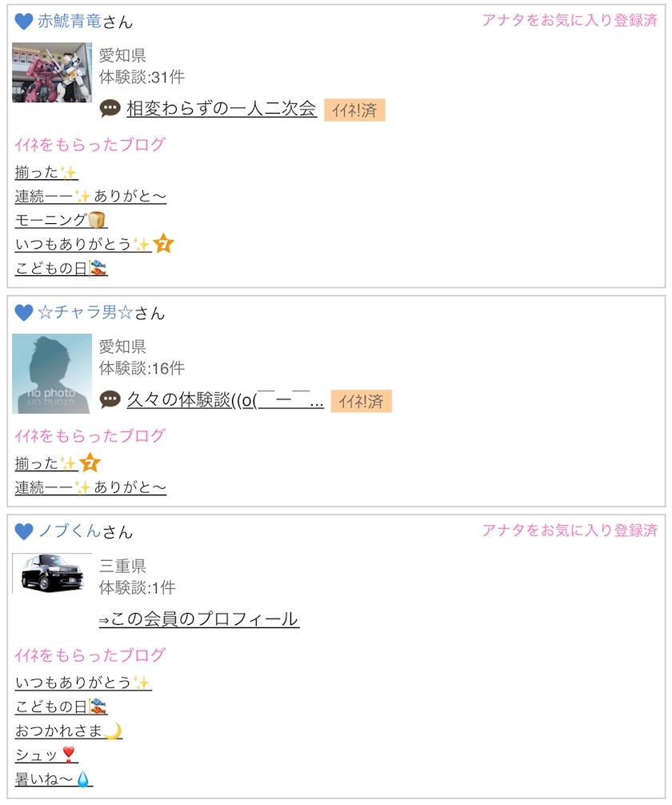
Task: Open the 久々の体験談 story link
Action: (225, 399)
